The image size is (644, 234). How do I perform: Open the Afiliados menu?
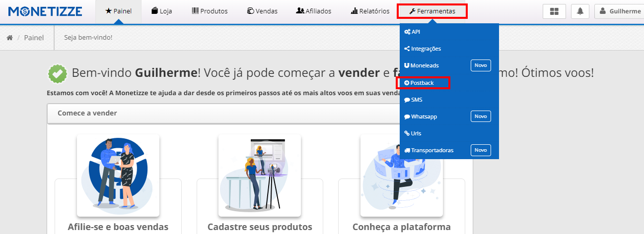pyautogui.click(x=313, y=11)
